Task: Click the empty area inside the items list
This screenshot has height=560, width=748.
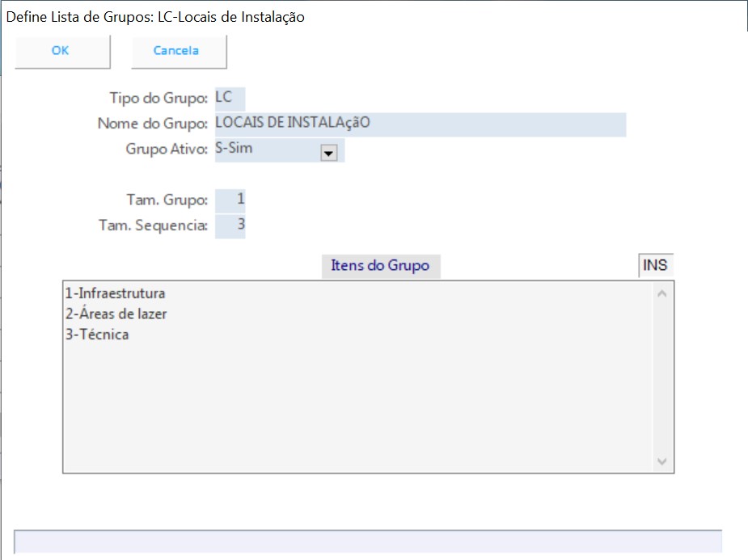Action: [356, 404]
